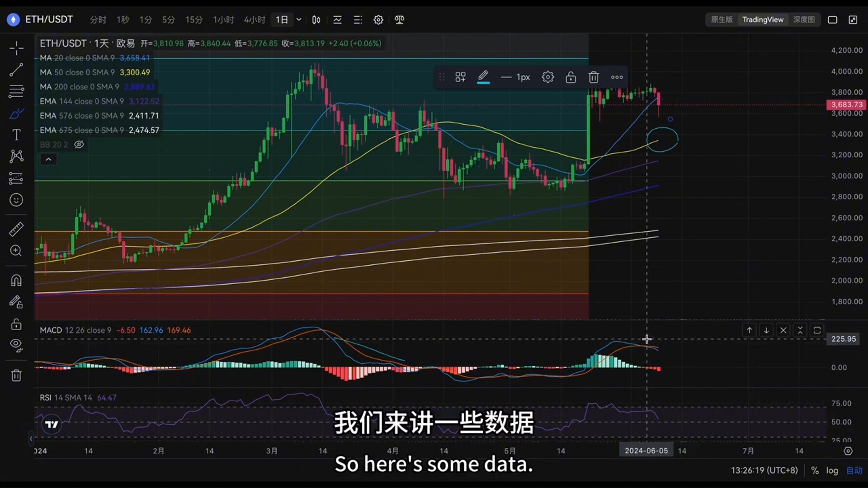Open the indicator templates list icon

[358, 20]
